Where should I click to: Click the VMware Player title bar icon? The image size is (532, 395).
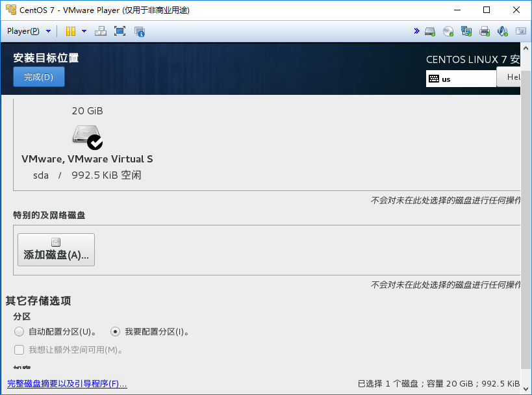tap(11, 10)
